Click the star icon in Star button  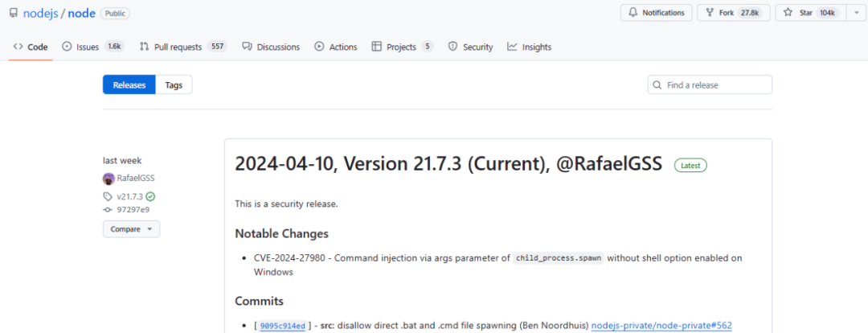point(789,13)
